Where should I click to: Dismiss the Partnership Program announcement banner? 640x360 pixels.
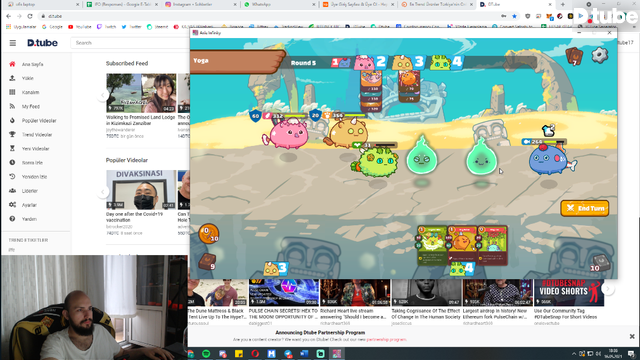tap(632, 336)
